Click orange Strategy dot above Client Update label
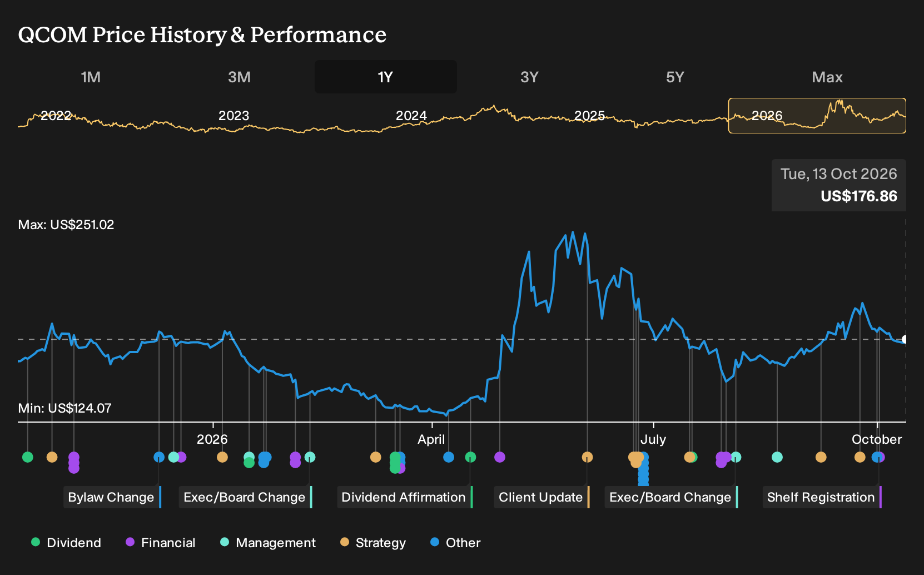This screenshot has height=575, width=924. (587, 457)
